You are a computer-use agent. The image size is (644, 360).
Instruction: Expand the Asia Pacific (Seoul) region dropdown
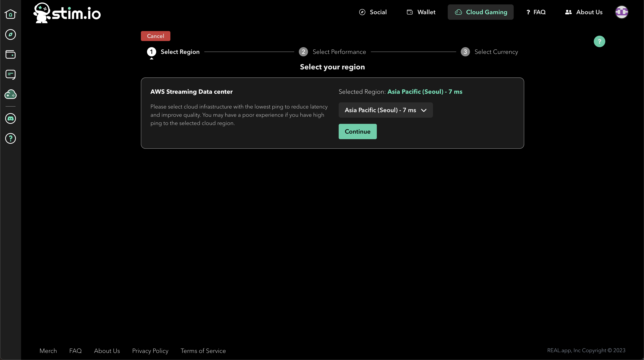tap(385, 110)
